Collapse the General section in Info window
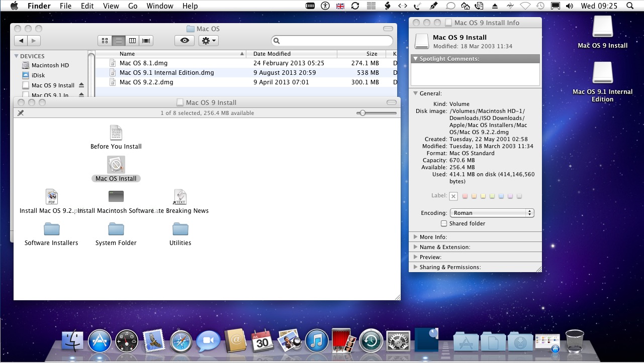Screen dimensions: 644x363 tap(415, 93)
